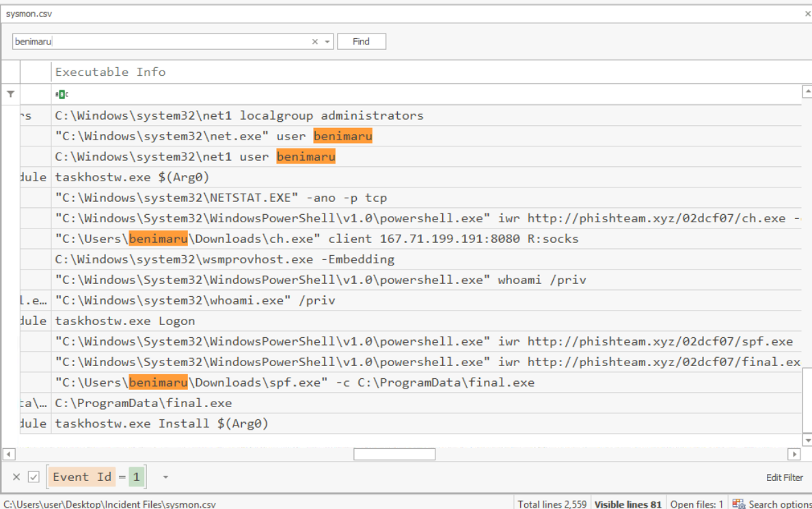Select the net1 localgroup administrators row
Viewport: 812px width, 509px height.
tap(427, 116)
